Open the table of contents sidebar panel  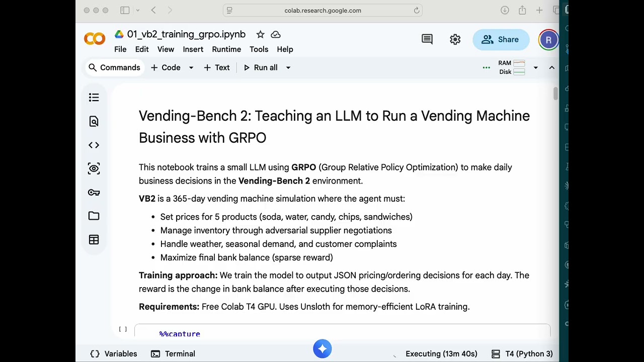click(94, 98)
